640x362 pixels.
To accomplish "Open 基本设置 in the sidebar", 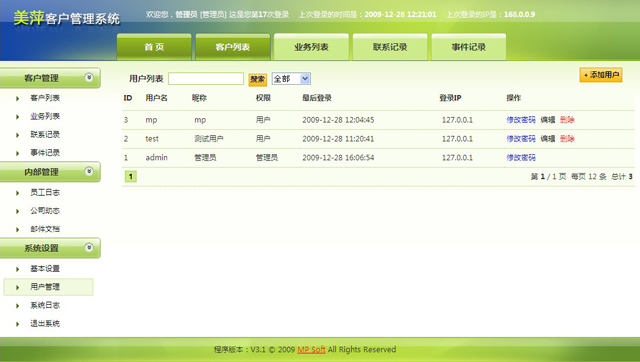I will pyautogui.click(x=45, y=269).
